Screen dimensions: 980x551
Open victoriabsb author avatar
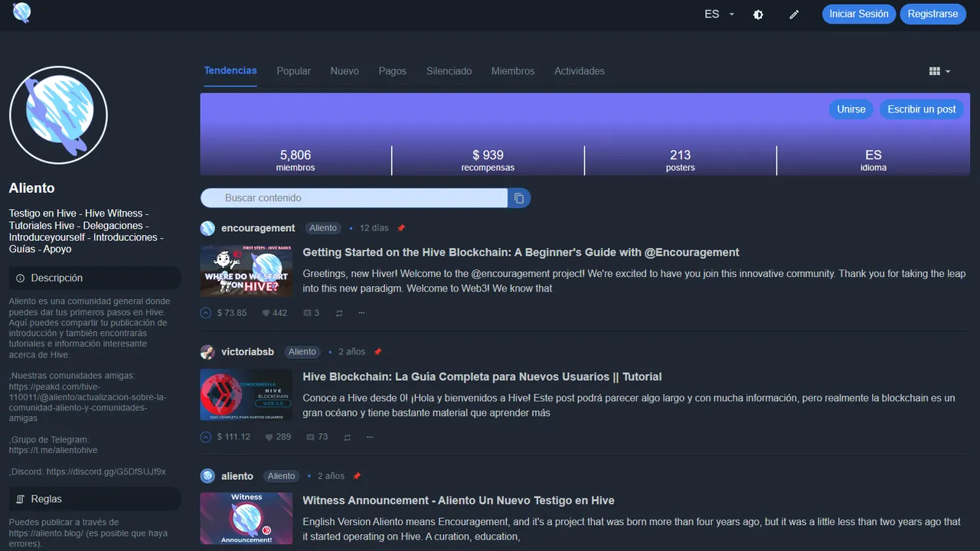pyautogui.click(x=207, y=352)
